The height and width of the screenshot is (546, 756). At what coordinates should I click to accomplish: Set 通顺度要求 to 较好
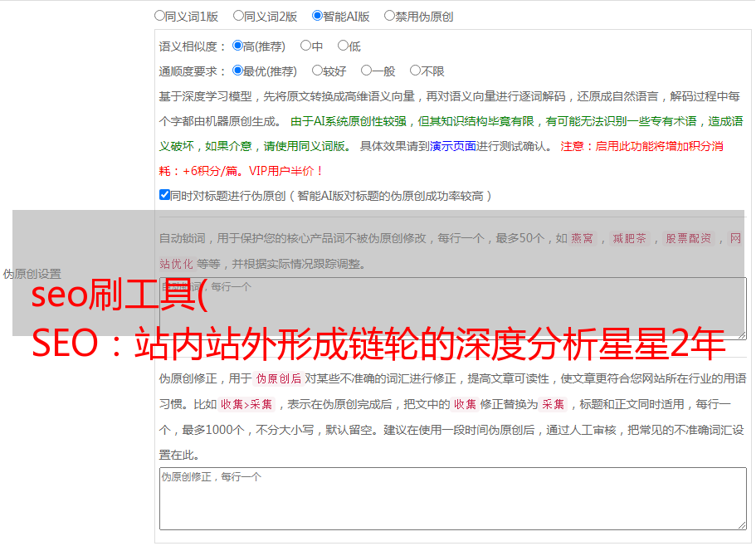[317, 71]
